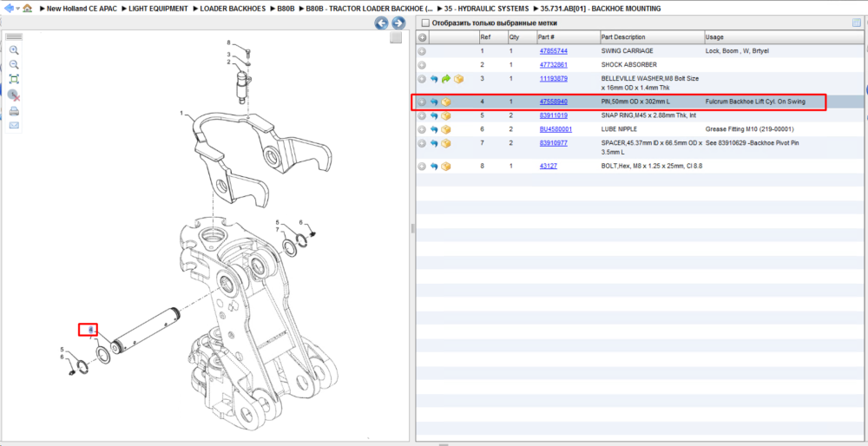Select callout 4 on the diagram

pos(90,330)
